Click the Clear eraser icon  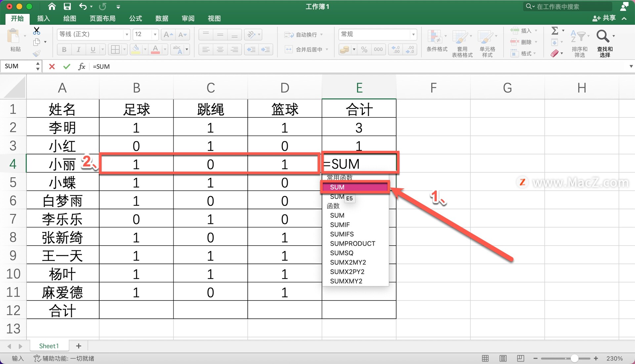[x=555, y=53]
